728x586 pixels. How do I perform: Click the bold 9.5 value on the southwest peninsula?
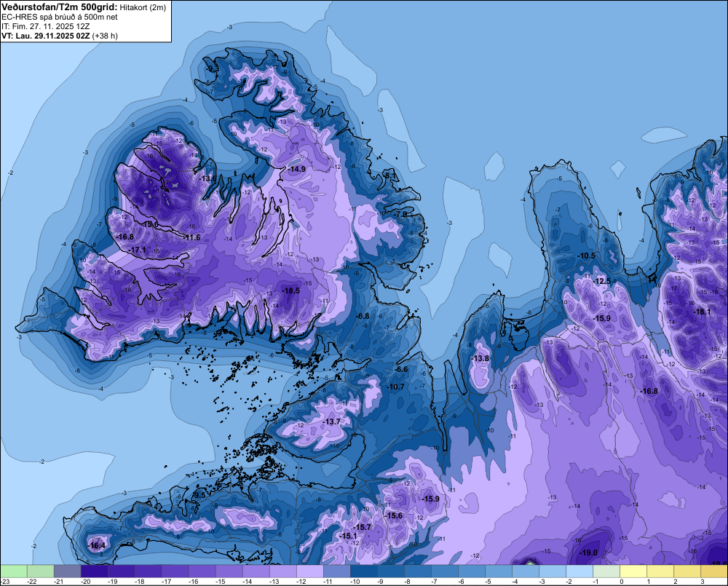click(x=199, y=495)
